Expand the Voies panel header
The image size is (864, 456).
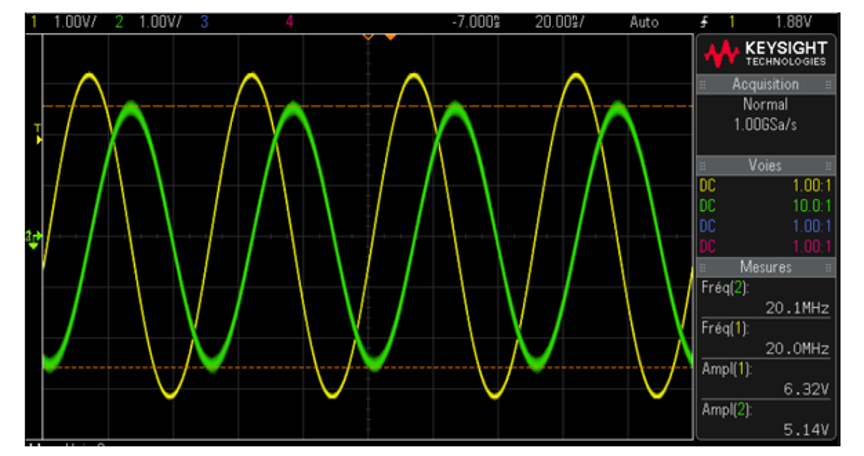click(765, 166)
